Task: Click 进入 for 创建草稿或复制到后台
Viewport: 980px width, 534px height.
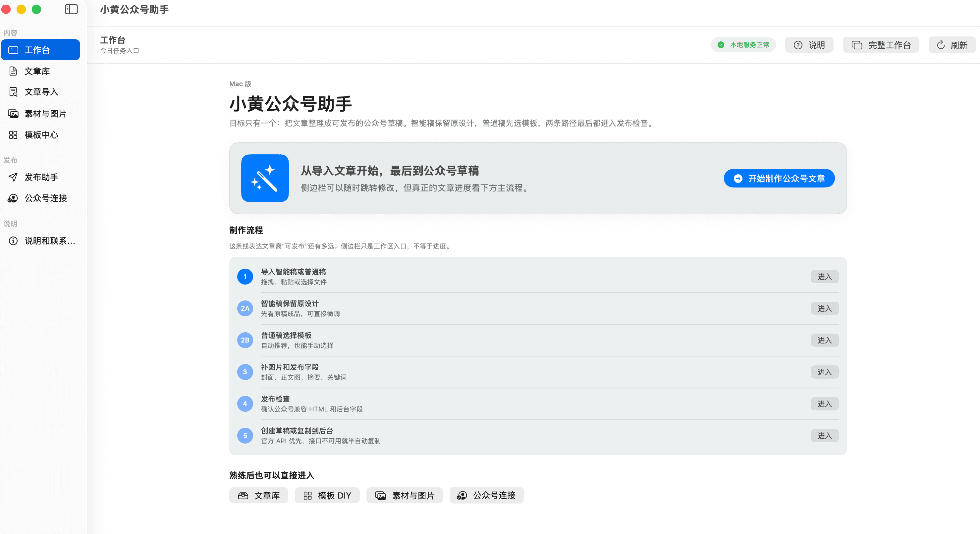Action: (x=824, y=436)
